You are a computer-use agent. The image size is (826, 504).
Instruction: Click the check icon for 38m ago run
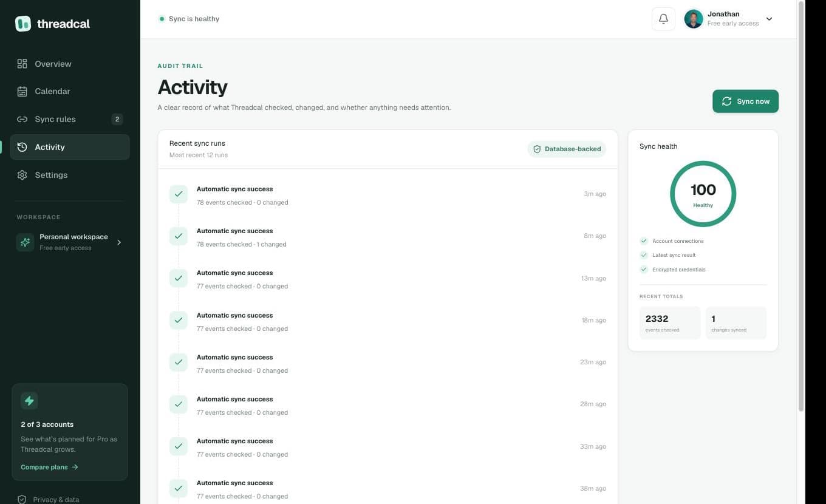click(x=179, y=488)
